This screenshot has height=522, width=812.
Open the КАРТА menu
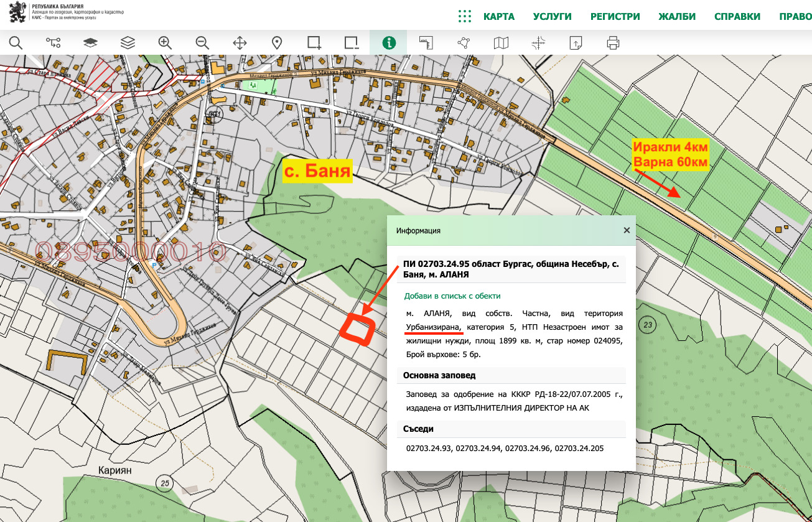(x=499, y=17)
